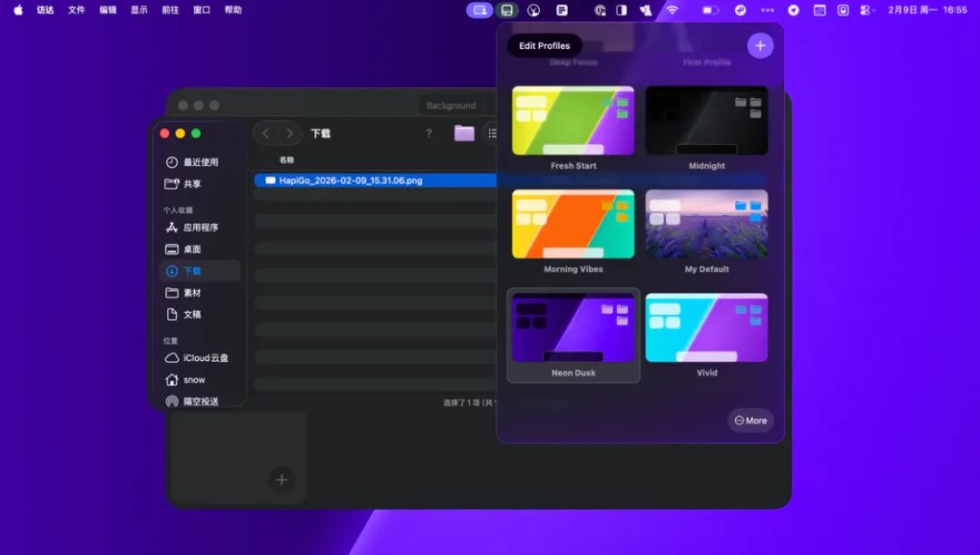980x555 pixels.
Task: Click the purple plus icon to add a profile
Action: tap(759, 44)
